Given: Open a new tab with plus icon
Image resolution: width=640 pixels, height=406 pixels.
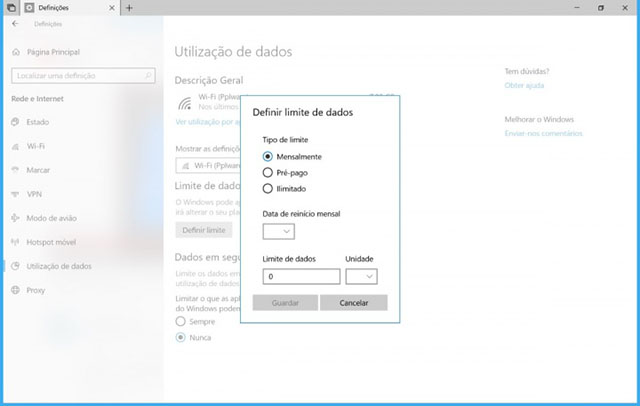Looking at the screenshot, I should tap(129, 8).
